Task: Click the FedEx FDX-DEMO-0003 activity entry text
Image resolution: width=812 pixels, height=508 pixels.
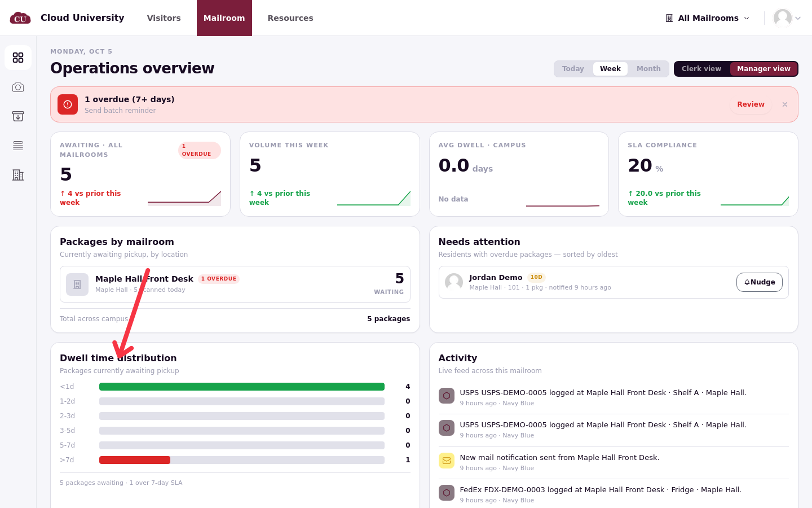Action: click(x=601, y=490)
